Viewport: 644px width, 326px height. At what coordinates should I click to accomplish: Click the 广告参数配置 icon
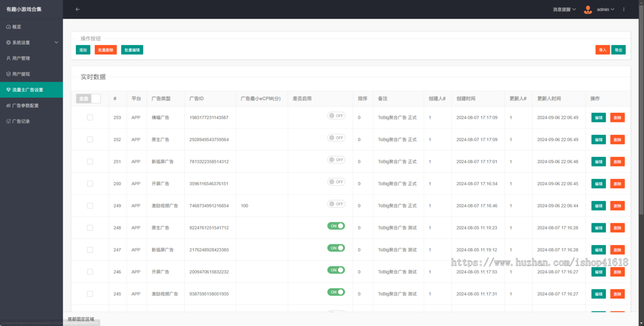tap(8, 105)
